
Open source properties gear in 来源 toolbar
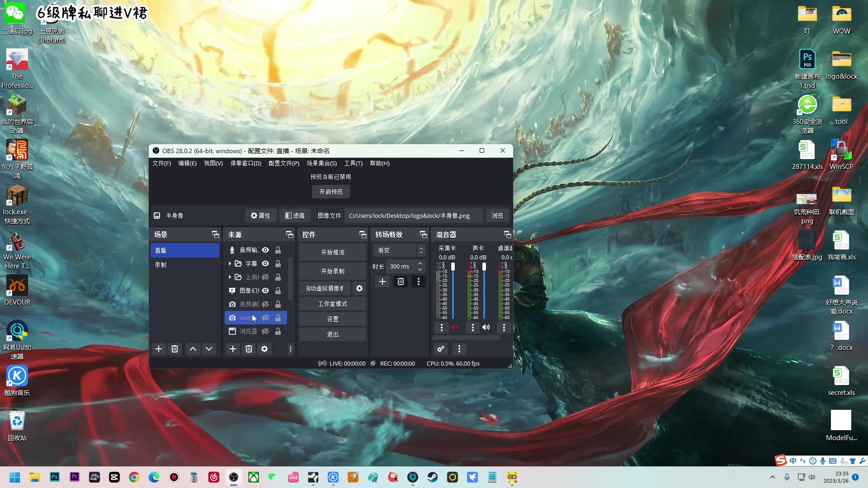coord(264,349)
